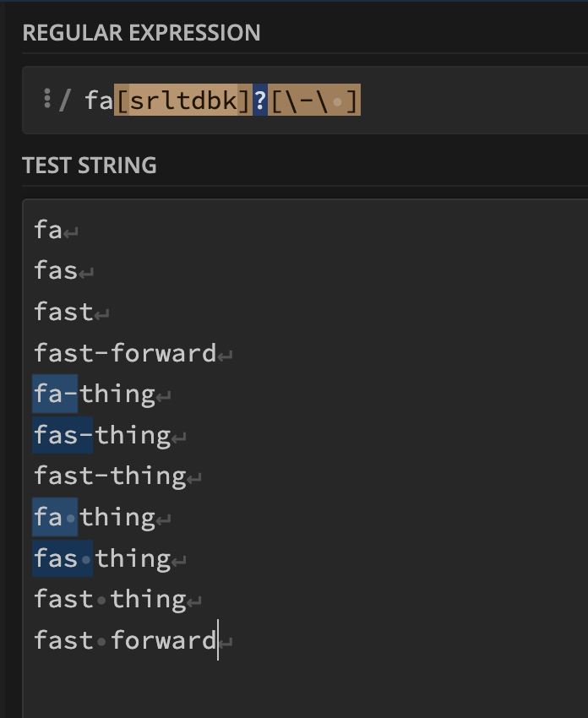Screen dimensions: 588x718
Task: Select the highlighted "fas" in fas-thing
Action: point(62,433)
